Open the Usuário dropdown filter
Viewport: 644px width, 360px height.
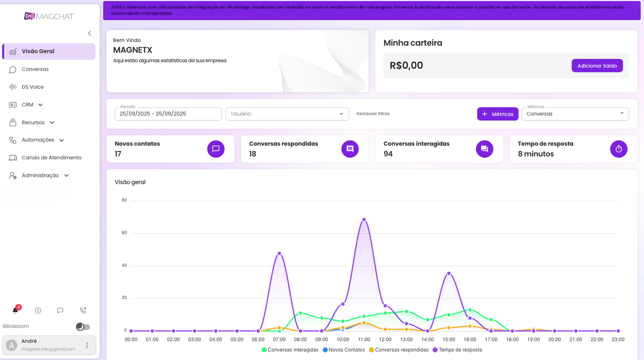(x=287, y=114)
